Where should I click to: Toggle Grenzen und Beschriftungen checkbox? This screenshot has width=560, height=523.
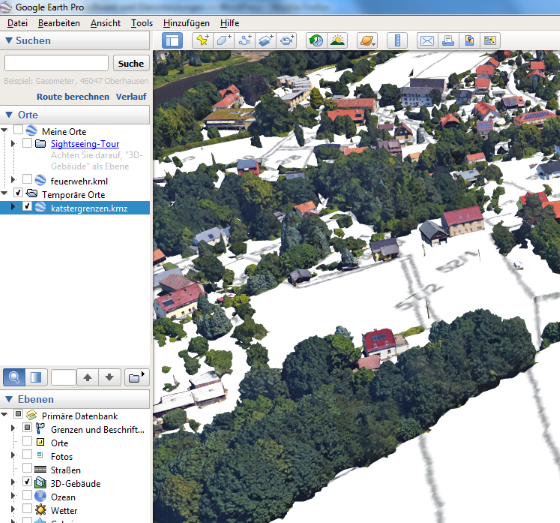(27, 427)
